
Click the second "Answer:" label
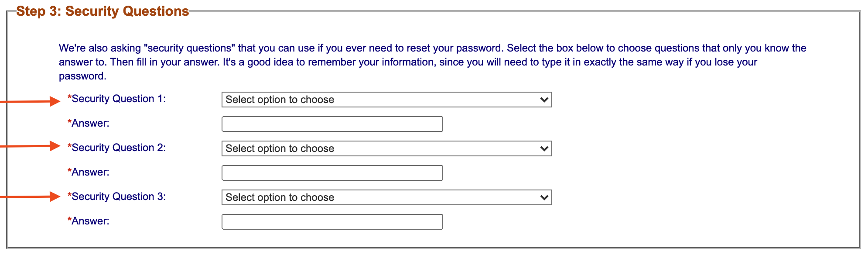[x=90, y=172]
